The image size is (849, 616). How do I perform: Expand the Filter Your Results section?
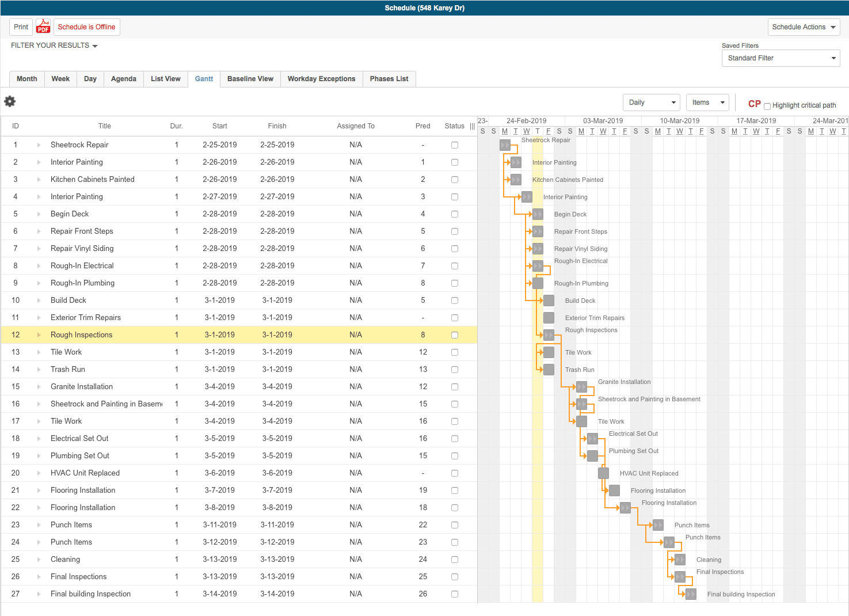(x=54, y=45)
